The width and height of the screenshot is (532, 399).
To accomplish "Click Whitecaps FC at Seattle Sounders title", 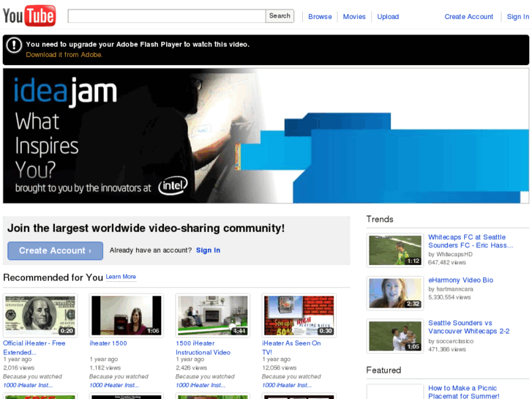I will pyautogui.click(x=471, y=241).
